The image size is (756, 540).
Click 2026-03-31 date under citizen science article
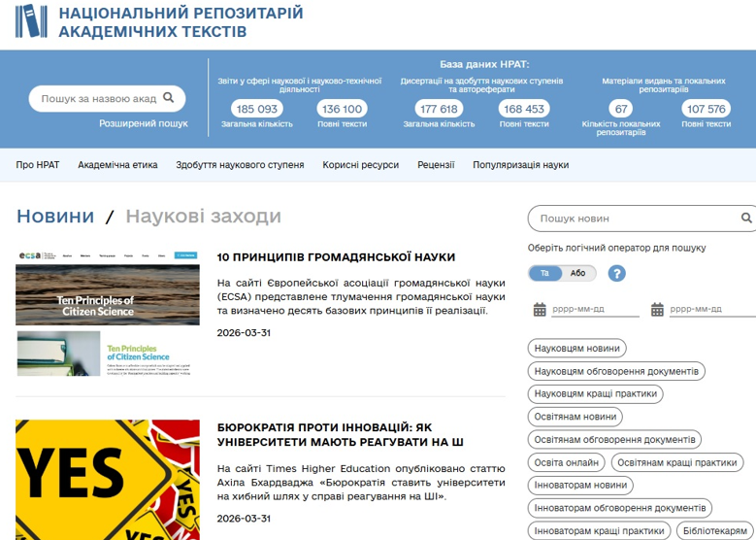click(x=244, y=333)
